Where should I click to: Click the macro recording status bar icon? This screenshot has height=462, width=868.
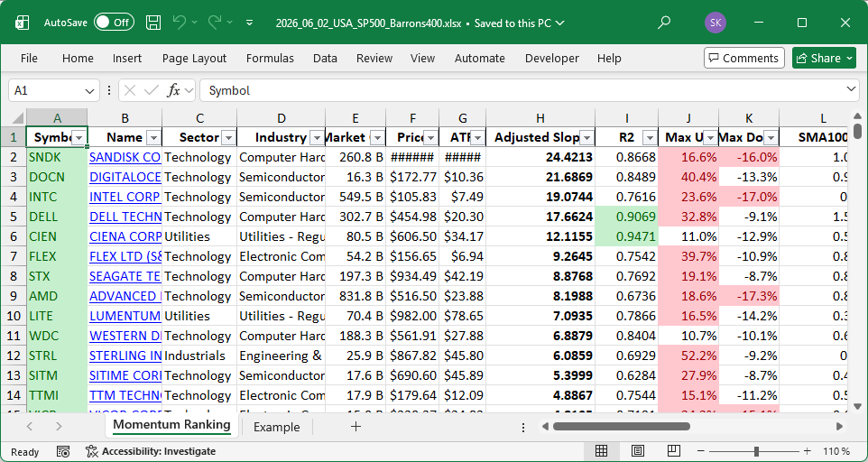[64, 451]
